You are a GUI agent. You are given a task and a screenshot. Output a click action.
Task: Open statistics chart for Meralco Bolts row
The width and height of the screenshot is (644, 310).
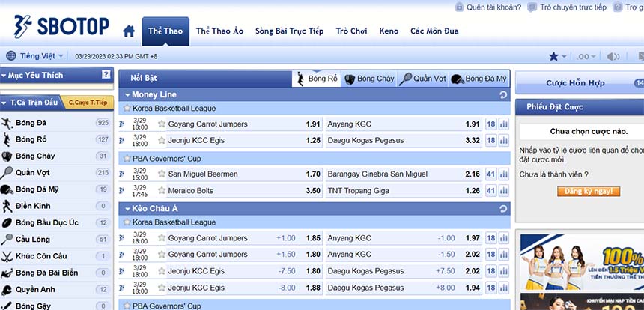tap(503, 190)
